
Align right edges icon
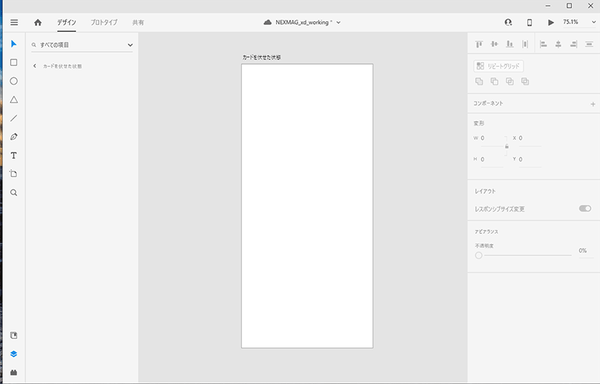[574, 44]
